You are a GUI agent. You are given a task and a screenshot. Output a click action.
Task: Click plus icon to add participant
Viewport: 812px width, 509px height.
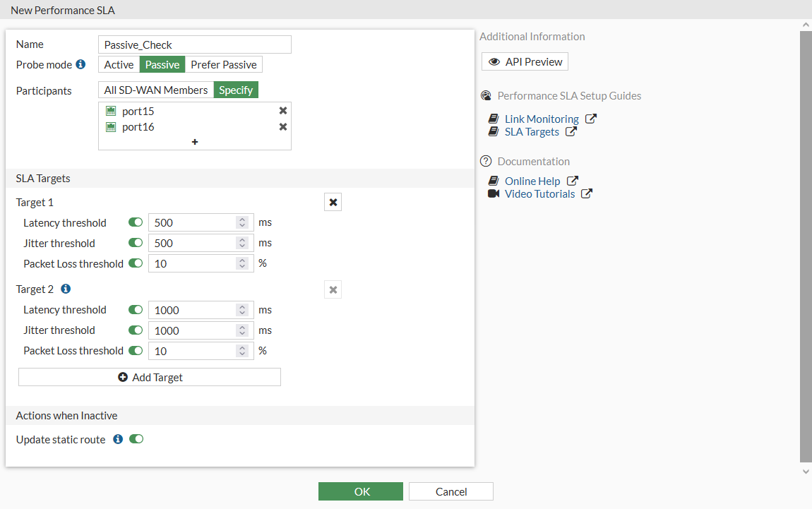[195, 142]
